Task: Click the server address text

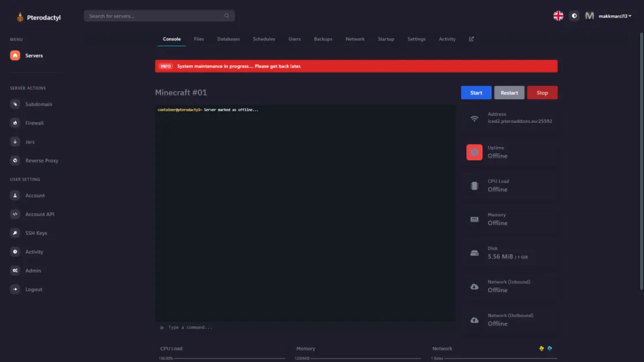Action: 519,121
